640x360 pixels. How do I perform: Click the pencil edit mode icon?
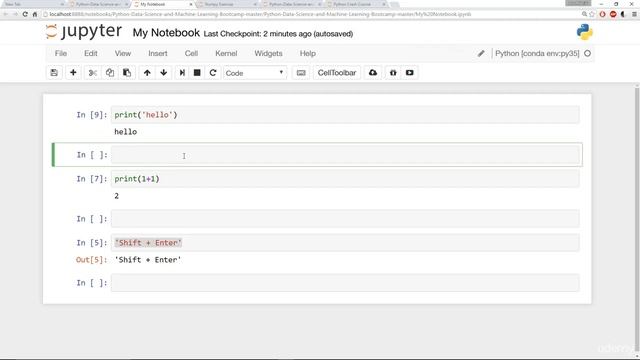coord(481,53)
